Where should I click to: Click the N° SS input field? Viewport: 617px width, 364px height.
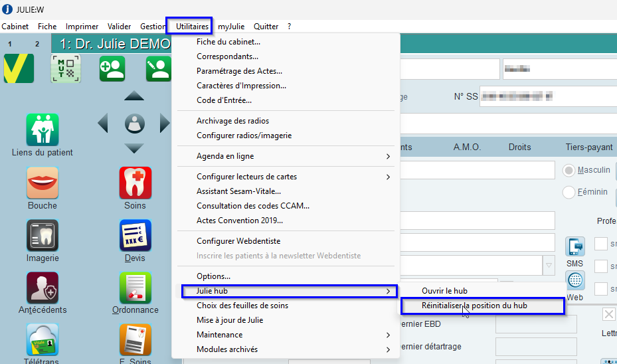(548, 96)
